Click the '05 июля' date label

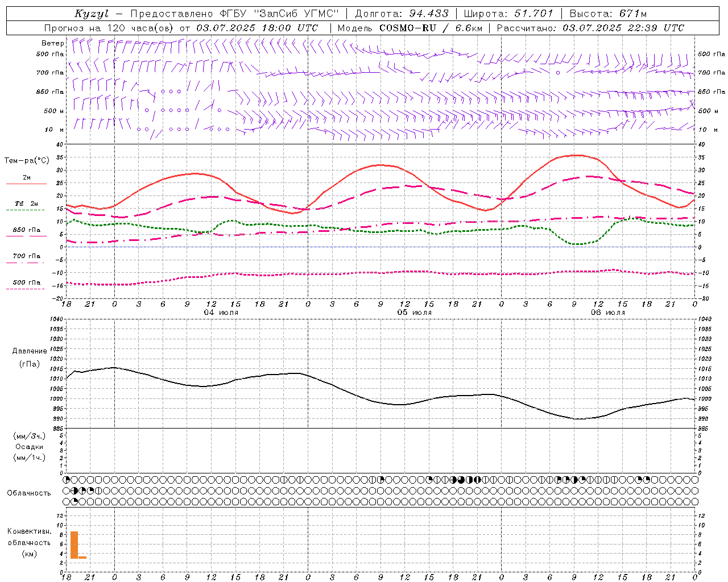(415, 313)
